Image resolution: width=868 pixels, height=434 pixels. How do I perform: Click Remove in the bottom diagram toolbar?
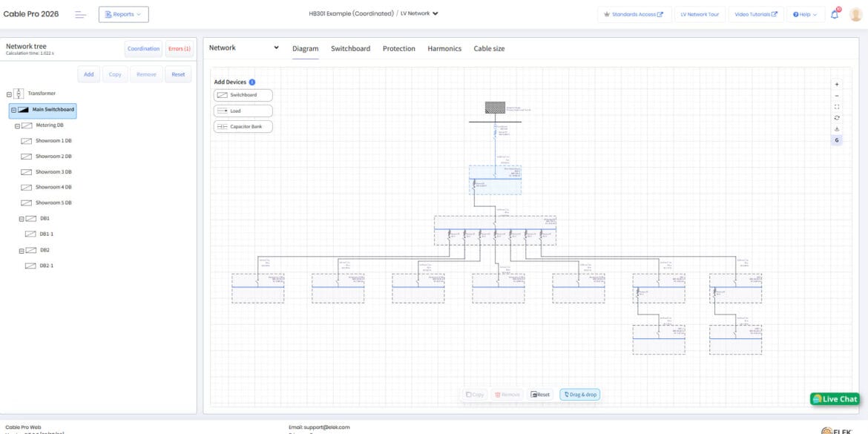(507, 395)
